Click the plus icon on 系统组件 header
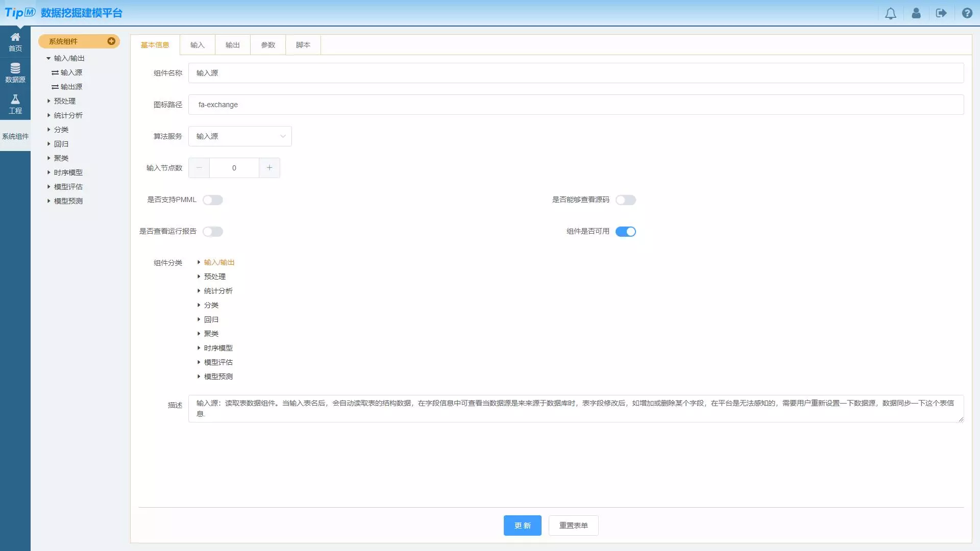 [x=111, y=41]
